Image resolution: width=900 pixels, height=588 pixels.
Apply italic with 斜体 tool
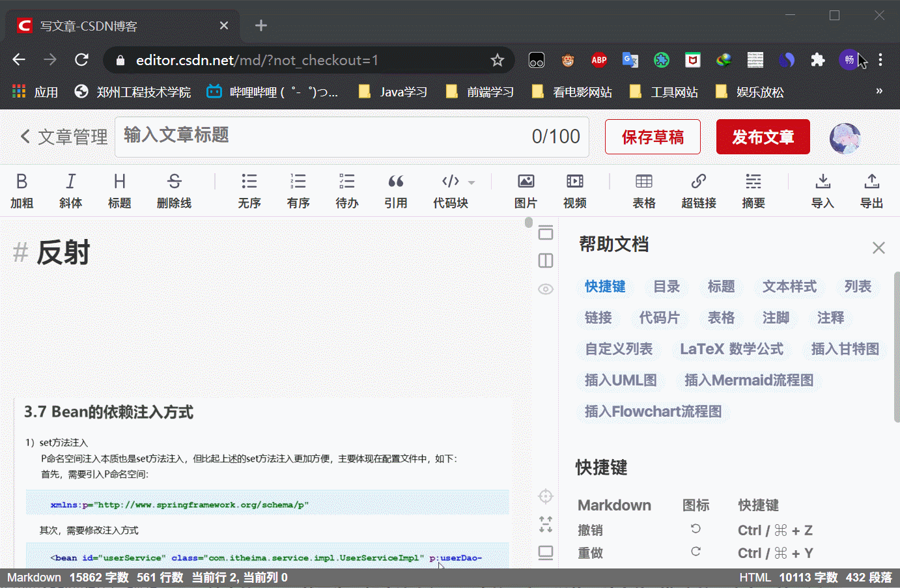(70, 191)
